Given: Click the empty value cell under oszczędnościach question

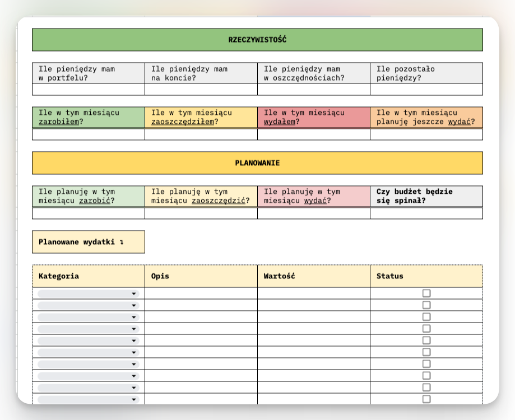Looking at the screenshot, I should [x=314, y=89].
